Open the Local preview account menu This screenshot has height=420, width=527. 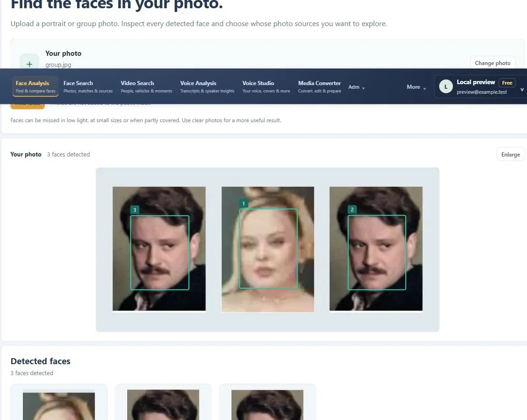coord(481,86)
